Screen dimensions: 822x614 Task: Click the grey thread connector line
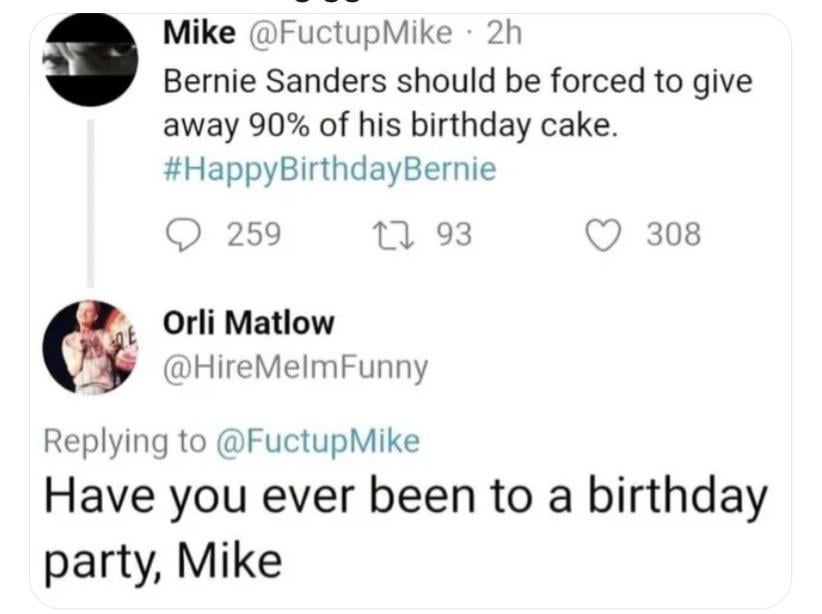click(x=90, y=200)
